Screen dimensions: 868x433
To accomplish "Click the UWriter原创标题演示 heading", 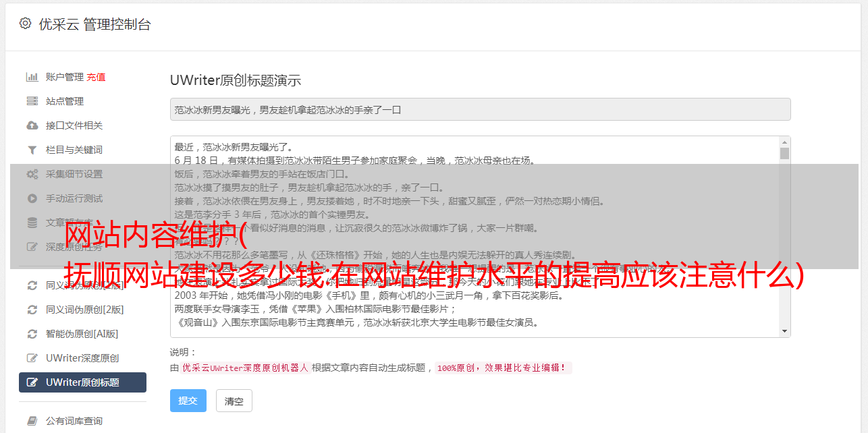I will 236,80.
